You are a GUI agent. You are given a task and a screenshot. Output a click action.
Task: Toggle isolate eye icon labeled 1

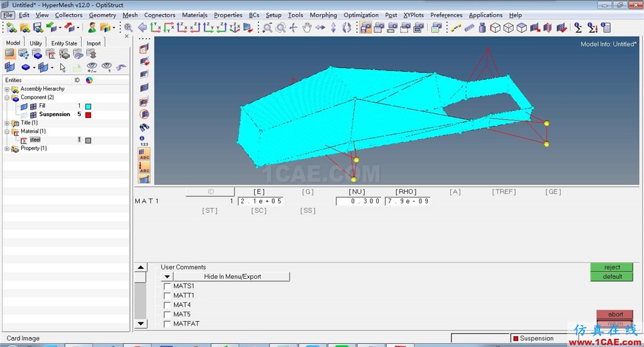[x=107, y=67]
